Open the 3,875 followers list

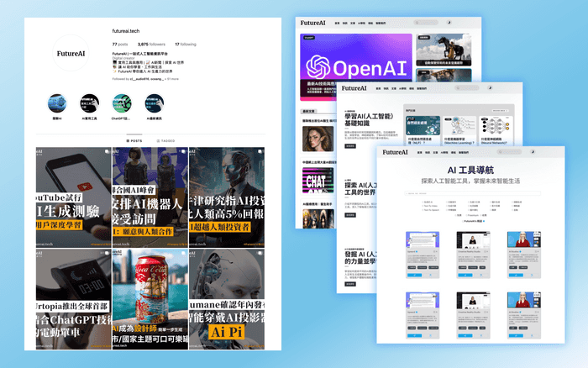click(151, 45)
